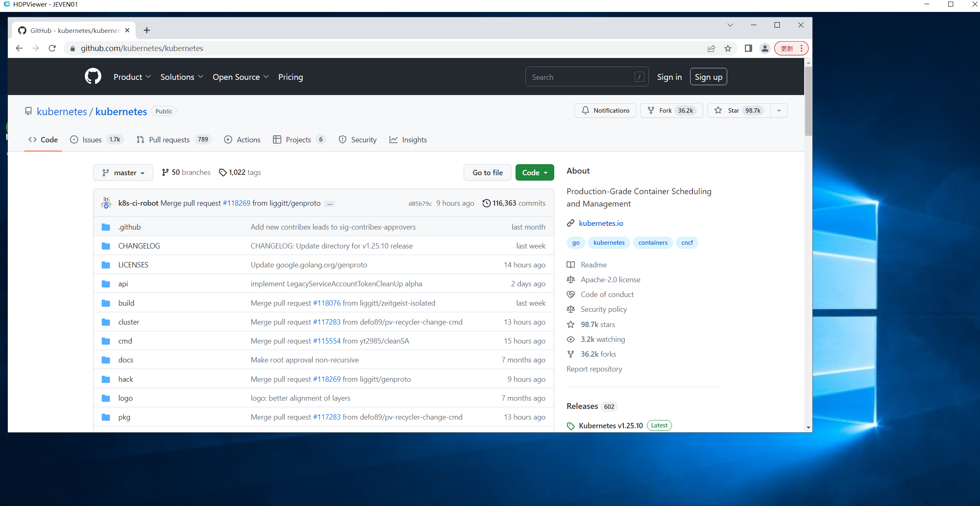Open the browser side panel icon
The width and height of the screenshot is (980, 506).
748,49
